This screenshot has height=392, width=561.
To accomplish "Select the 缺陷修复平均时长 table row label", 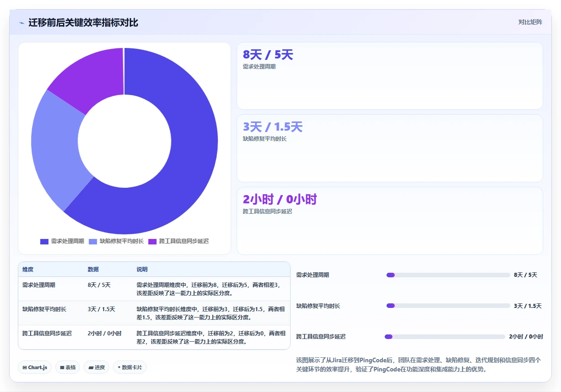I will pos(44,309).
